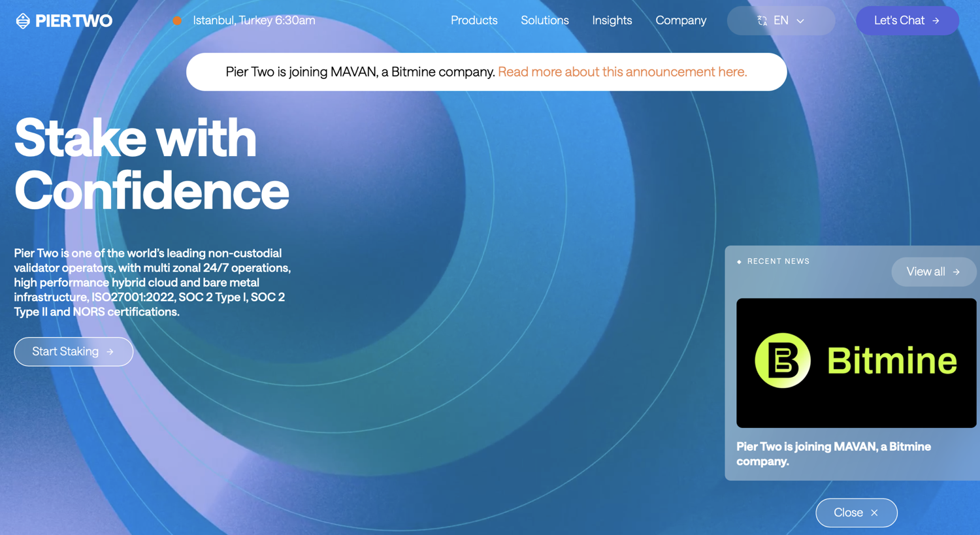Open the Insights menu
The width and height of the screenshot is (980, 535).
point(612,21)
